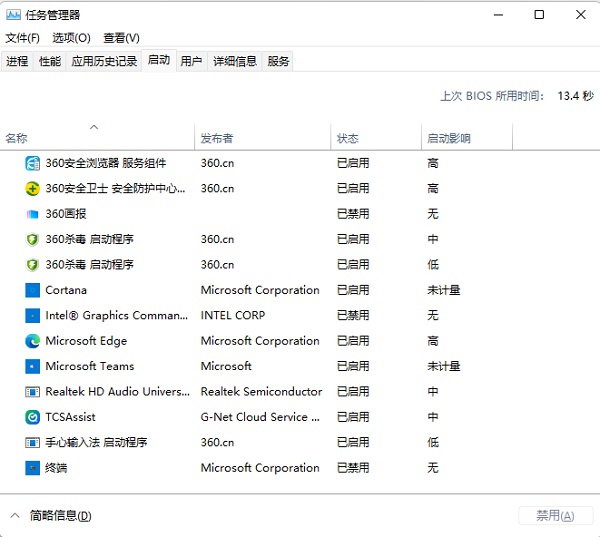Viewport: 600px width, 537px height.
Task: Select the 360安全卫士 startup item icon
Action: (32, 188)
